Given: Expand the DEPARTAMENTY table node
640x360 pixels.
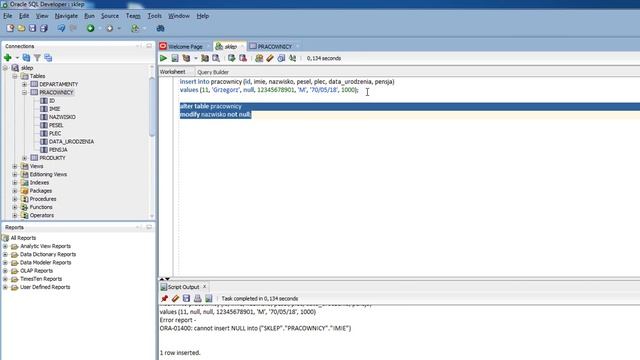Looking at the screenshot, I should (24, 84).
